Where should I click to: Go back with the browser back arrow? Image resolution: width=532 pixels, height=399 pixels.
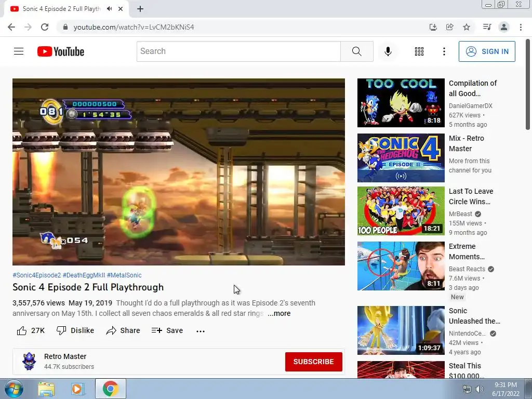pyautogui.click(x=11, y=27)
